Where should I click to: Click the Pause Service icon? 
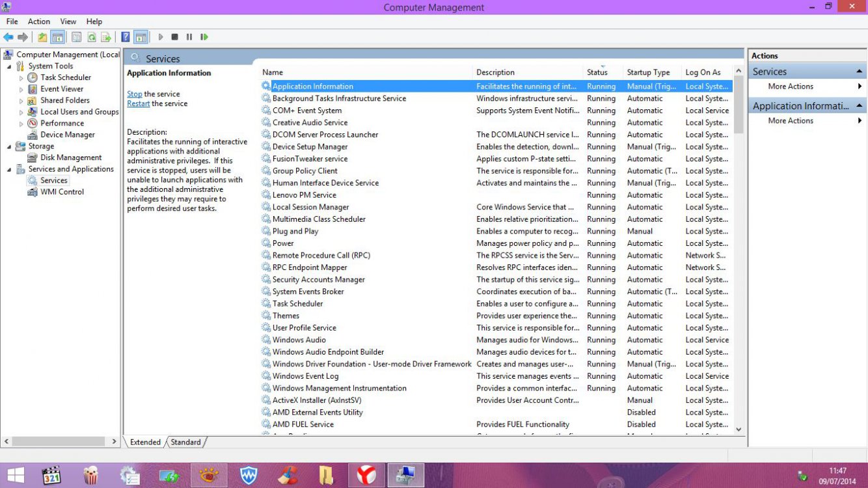pyautogui.click(x=189, y=37)
